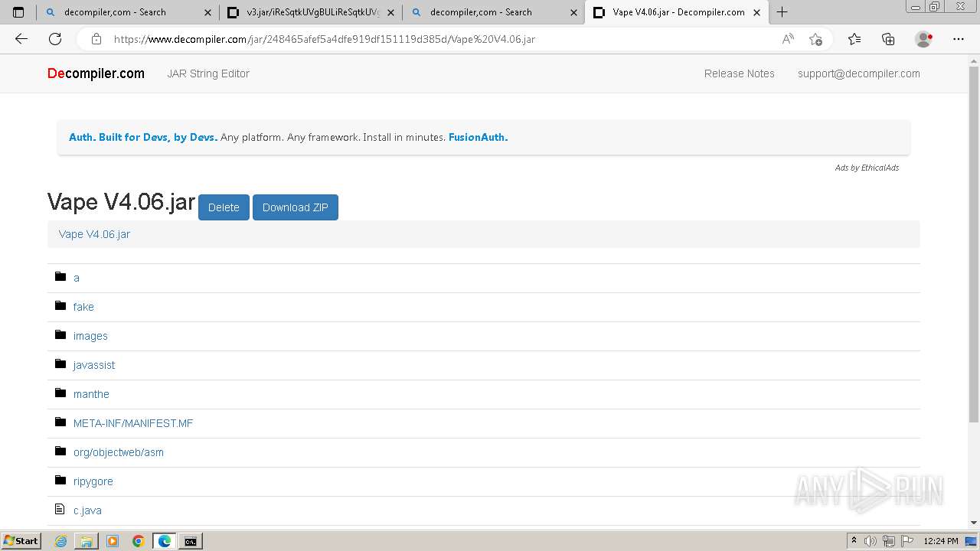
Task: Close the first decompiler.com Search tab
Action: coord(207,12)
